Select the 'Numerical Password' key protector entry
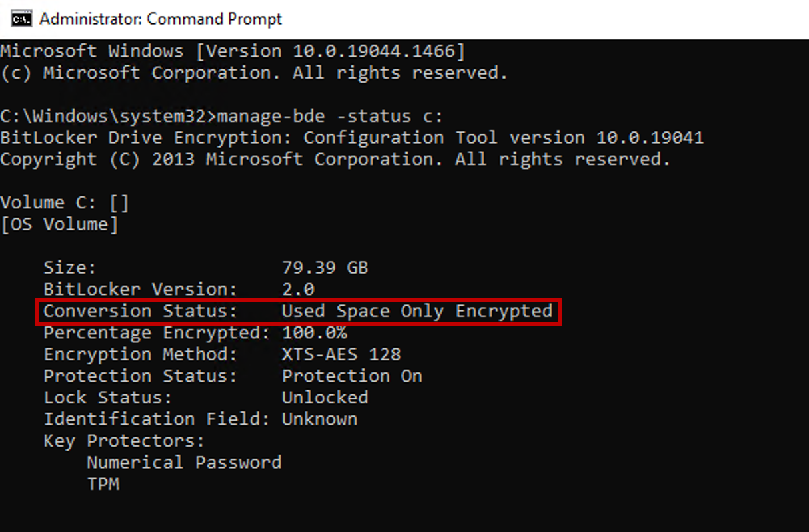Viewport: 809px width, 532px height. [x=185, y=462]
